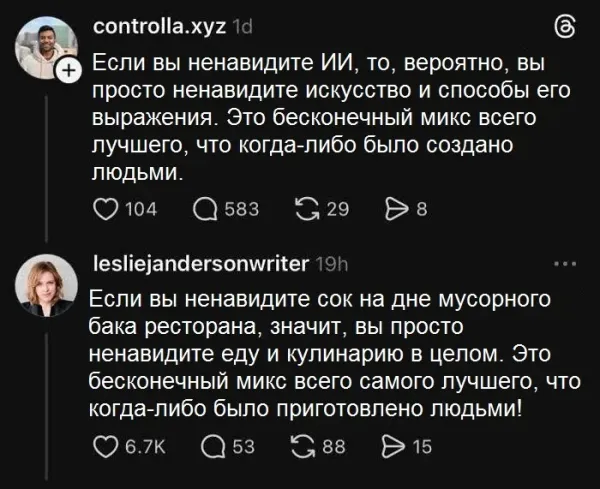Click the 19h timestamp on the reply
The image size is (600, 489).
[331, 267]
